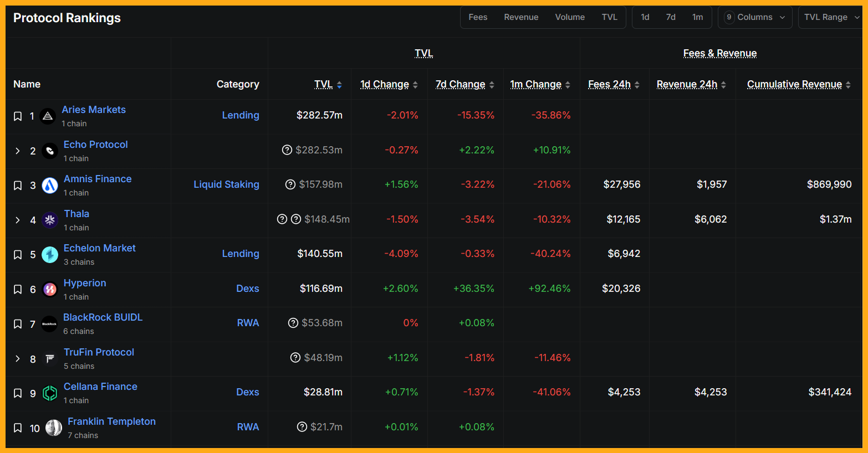Switch to the Revenue tab

click(x=520, y=17)
